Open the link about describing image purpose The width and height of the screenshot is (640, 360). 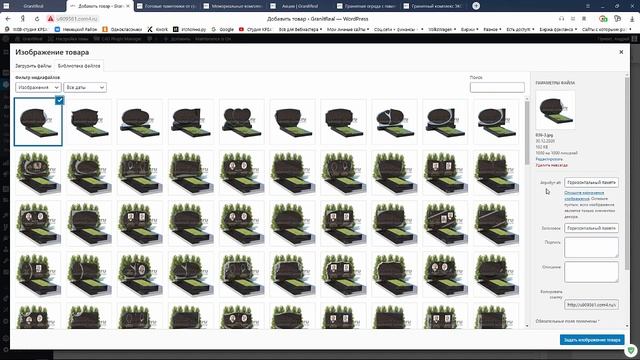click(584, 195)
